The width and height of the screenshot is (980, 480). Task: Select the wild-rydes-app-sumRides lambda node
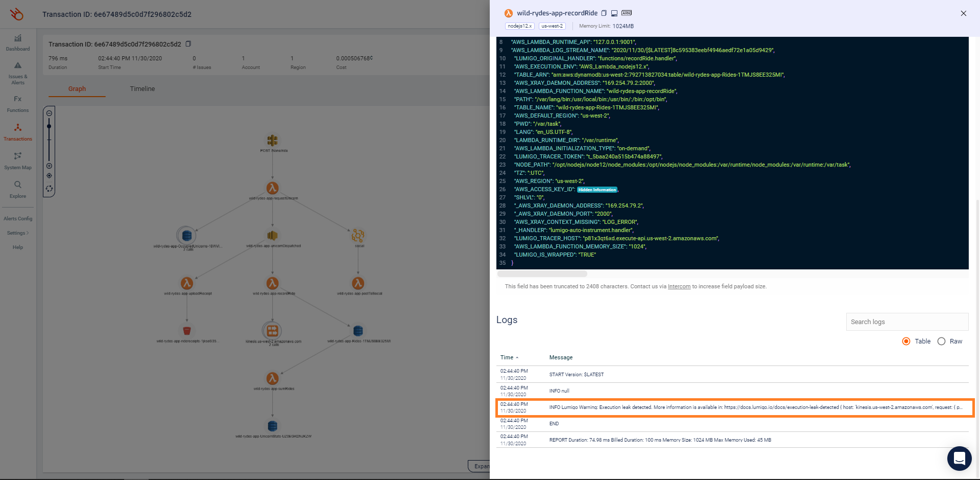point(273,378)
